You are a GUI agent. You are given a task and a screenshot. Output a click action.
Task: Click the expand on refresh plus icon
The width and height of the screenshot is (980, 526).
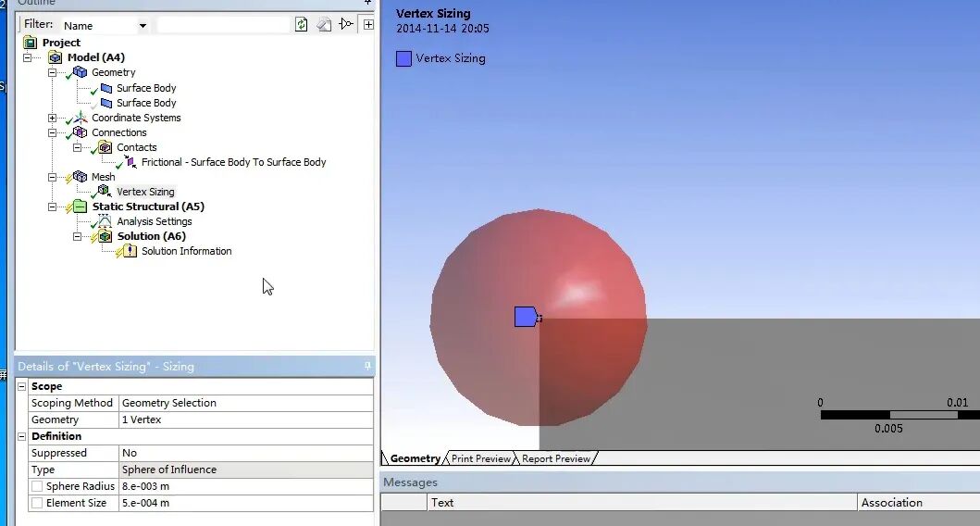(368, 24)
